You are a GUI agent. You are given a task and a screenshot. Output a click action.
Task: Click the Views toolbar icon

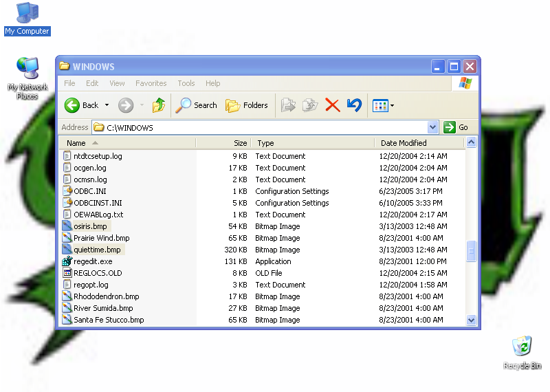click(x=380, y=105)
